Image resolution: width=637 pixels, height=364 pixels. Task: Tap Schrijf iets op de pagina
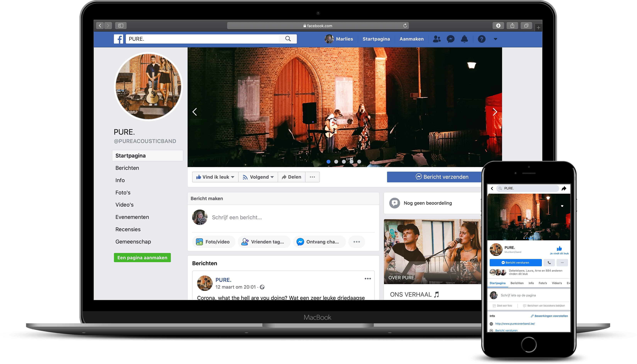518,295
